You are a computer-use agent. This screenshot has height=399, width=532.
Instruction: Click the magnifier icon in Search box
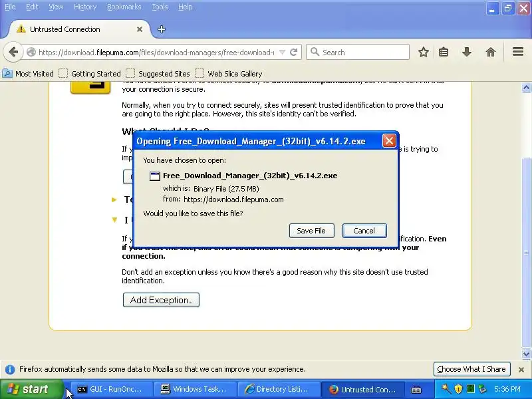coord(315,52)
